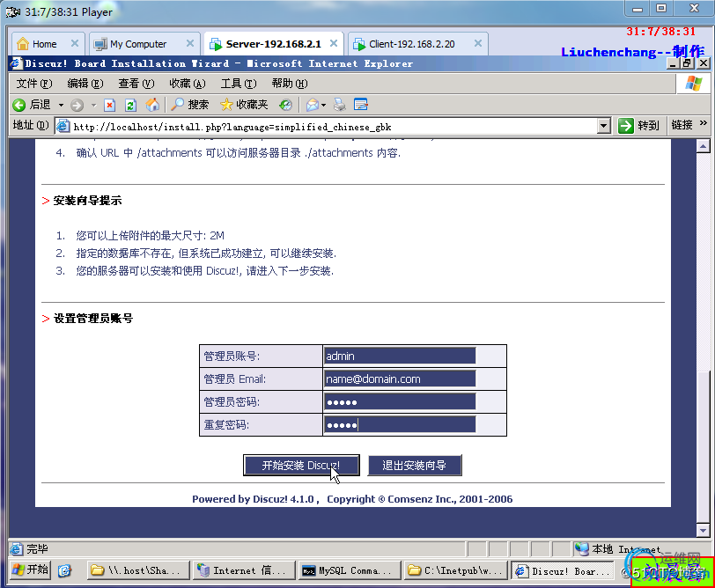The image size is (715, 588).
Task: Open the 文件(F) menu
Action: coord(34,84)
